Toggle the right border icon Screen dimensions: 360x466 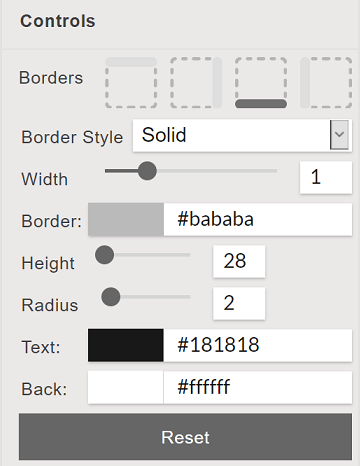point(196,83)
